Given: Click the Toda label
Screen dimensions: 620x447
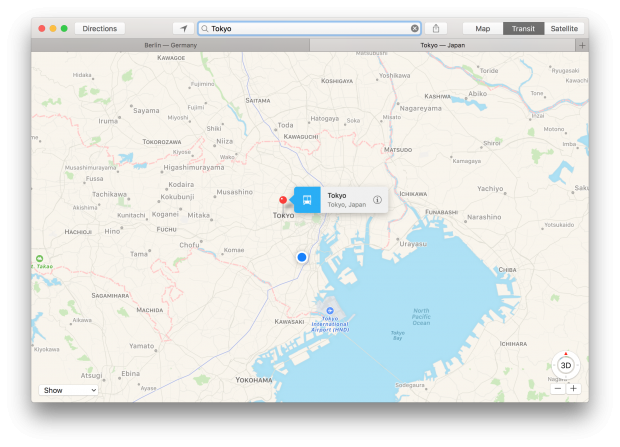Looking at the screenshot, I should (285, 125).
